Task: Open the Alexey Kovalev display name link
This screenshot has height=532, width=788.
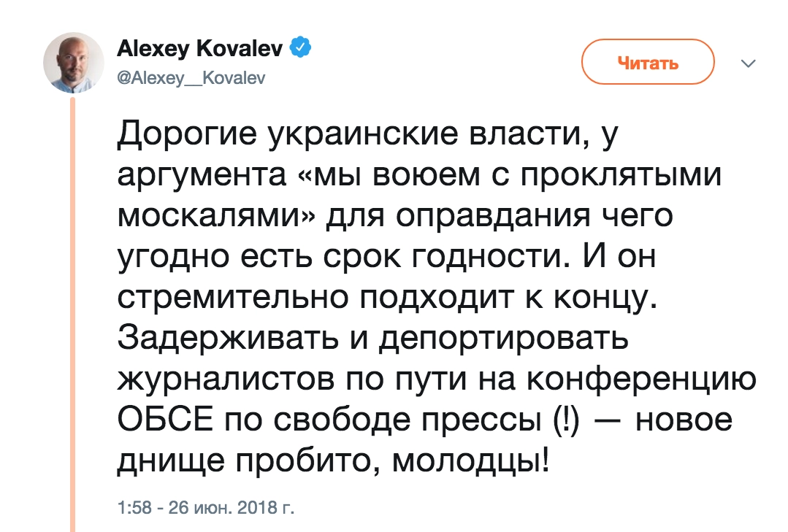Action: pyautogui.click(x=202, y=49)
